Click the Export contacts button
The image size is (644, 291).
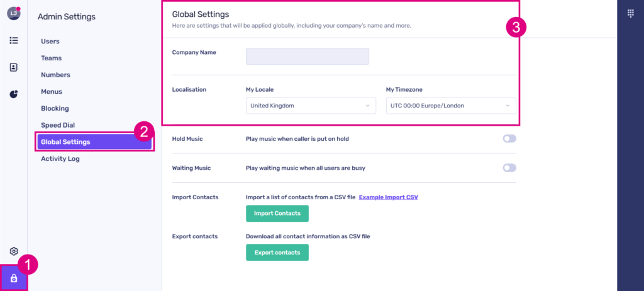(277, 253)
